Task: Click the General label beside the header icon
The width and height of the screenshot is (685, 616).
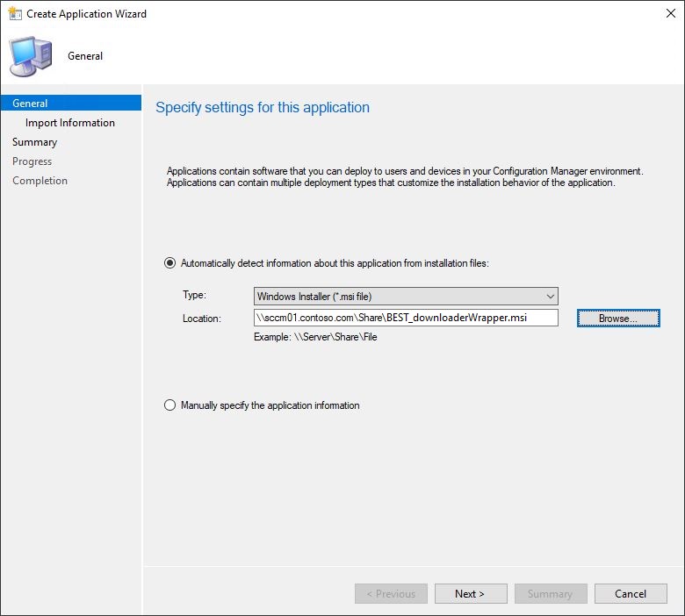Action: coord(85,56)
